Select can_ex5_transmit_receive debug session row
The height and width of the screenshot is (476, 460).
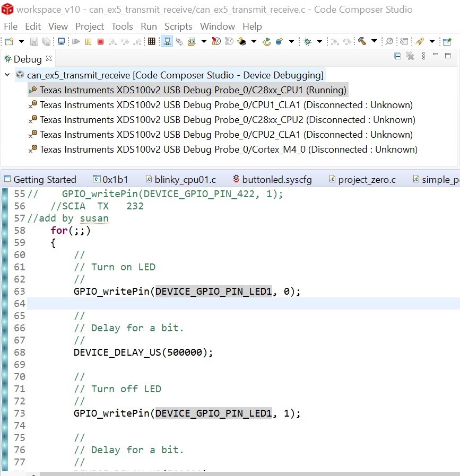170,75
